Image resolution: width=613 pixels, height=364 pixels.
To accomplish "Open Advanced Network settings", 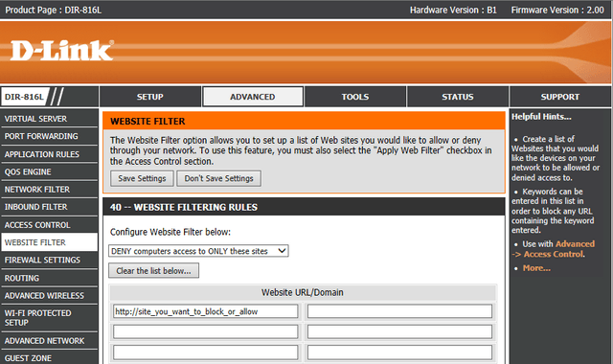I will click(x=49, y=341).
